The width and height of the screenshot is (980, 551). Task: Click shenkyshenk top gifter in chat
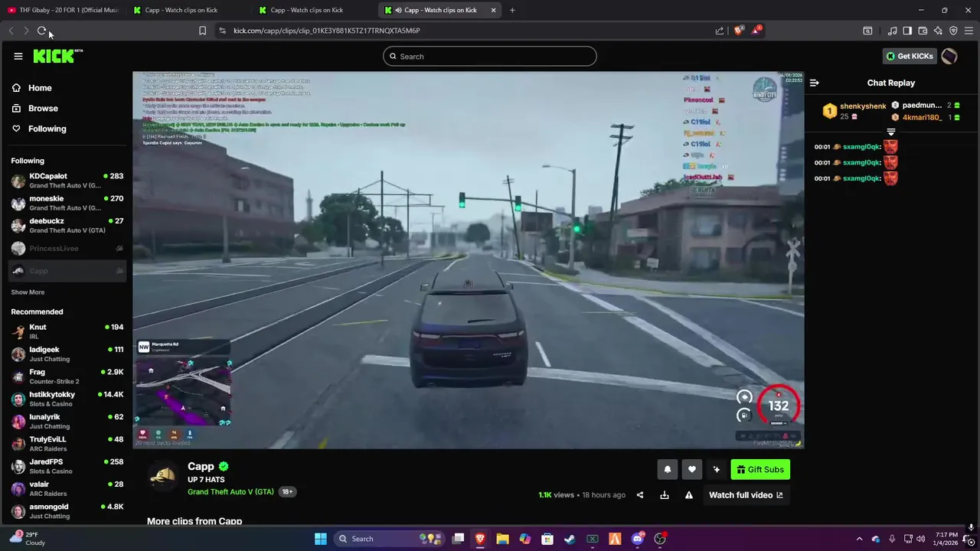[x=863, y=106]
